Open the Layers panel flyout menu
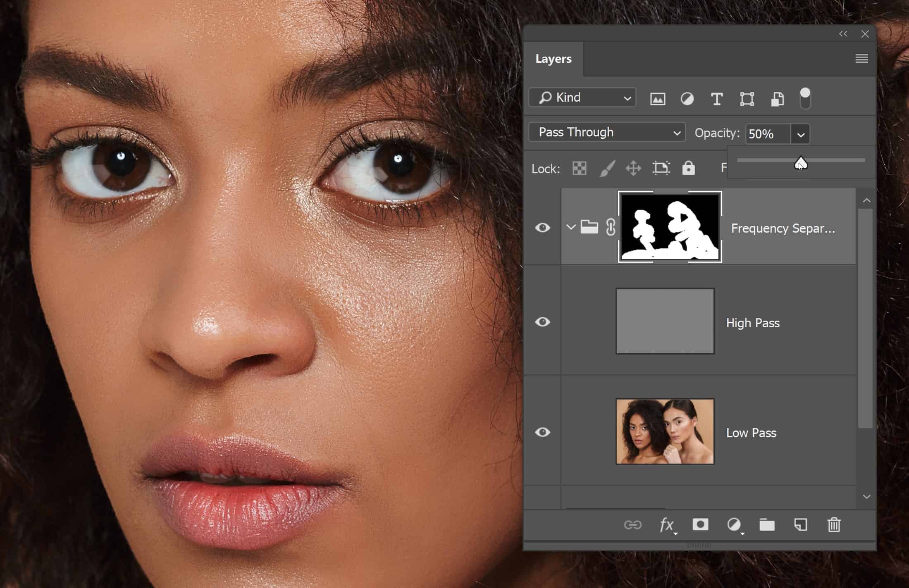Screen dimensions: 909x588 (861, 59)
